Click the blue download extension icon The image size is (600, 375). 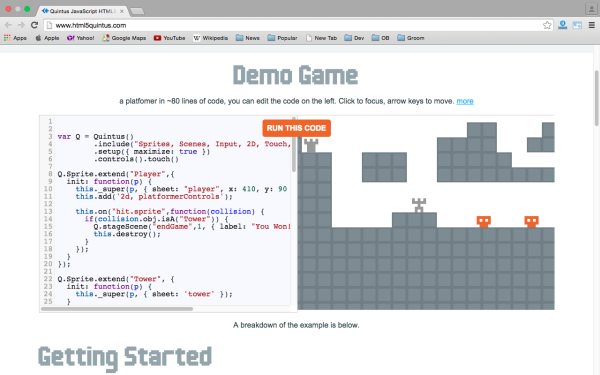562,25
